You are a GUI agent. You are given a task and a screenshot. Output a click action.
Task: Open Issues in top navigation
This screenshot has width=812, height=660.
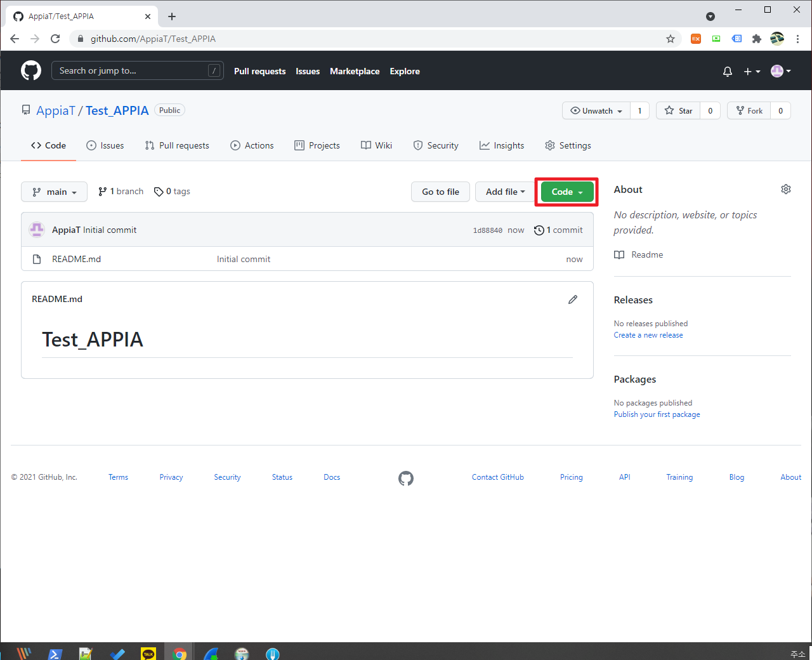pos(308,71)
